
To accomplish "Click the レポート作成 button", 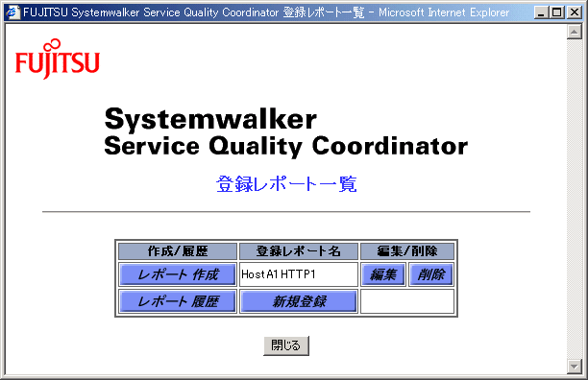I will point(178,274).
